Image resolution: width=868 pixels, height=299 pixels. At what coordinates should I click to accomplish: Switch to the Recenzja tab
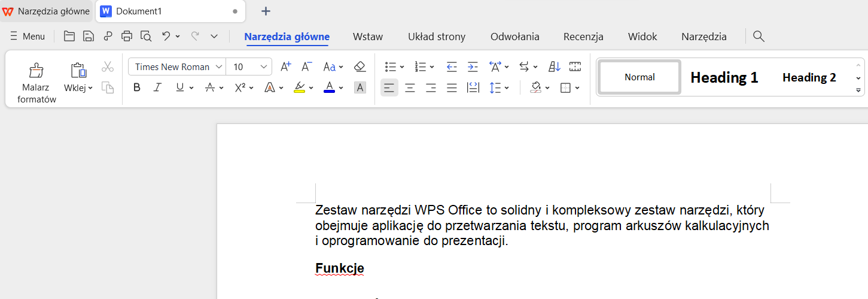(583, 37)
